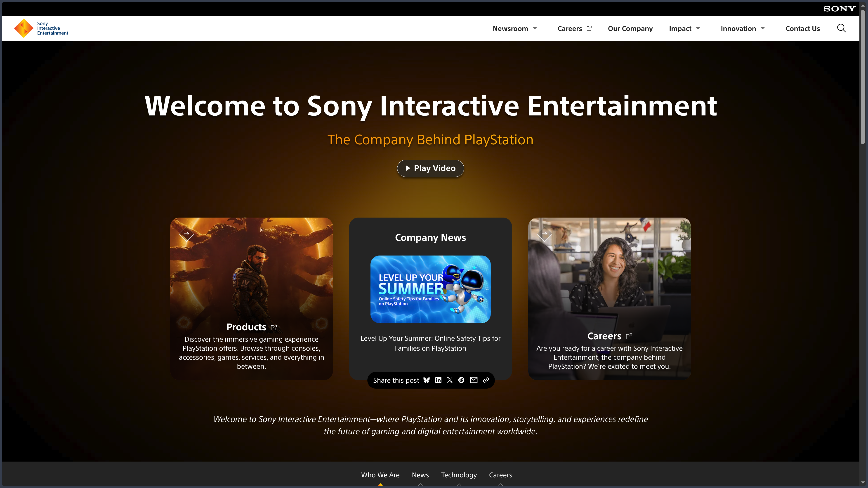Copy the post link with chain icon
Image resolution: width=868 pixels, height=488 pixels.
(486, 380)
